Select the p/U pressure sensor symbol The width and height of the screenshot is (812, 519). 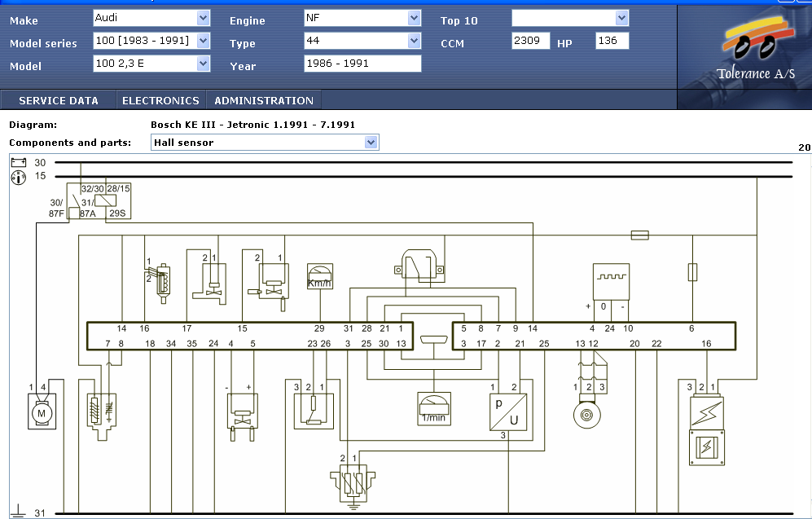[508, 411]
